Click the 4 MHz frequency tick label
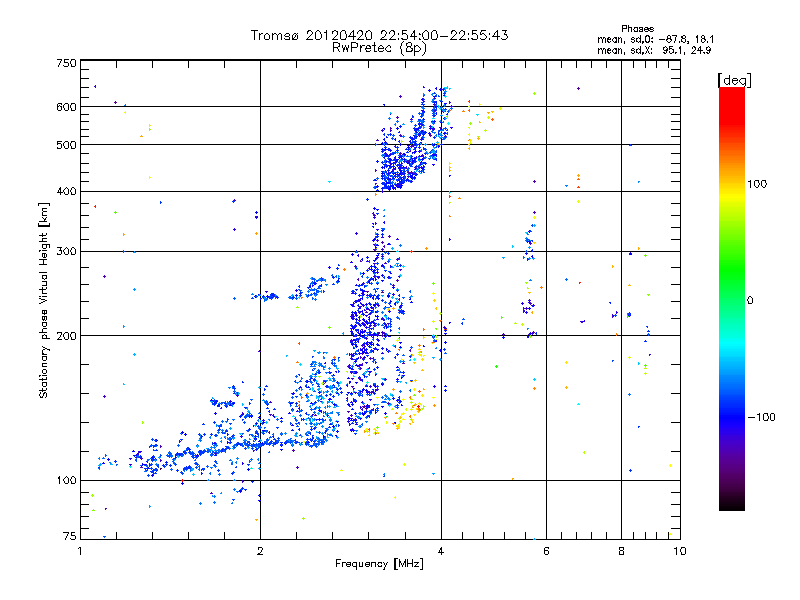Image resolution: width=800 pixels, height=600 pixels. coord(441,551)
